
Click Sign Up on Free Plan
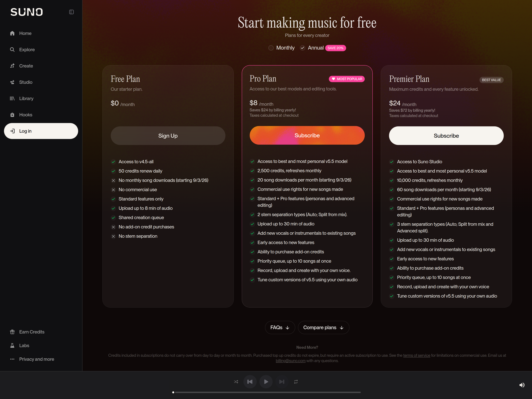(x=168, y=136)
